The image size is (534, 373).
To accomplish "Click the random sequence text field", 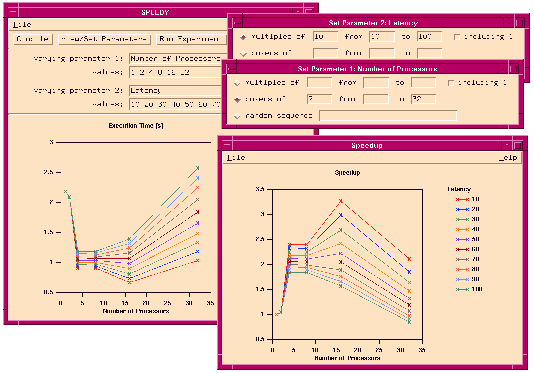I will 388,115.
